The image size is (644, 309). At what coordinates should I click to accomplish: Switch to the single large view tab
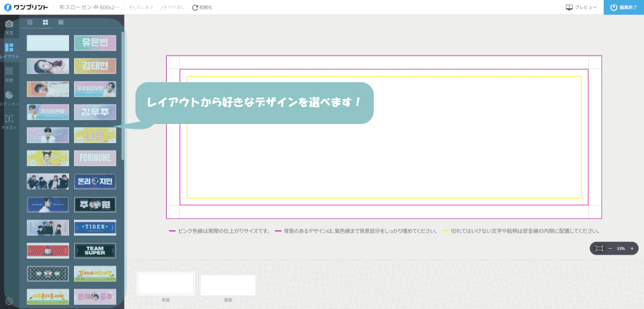tap(61, 22)
